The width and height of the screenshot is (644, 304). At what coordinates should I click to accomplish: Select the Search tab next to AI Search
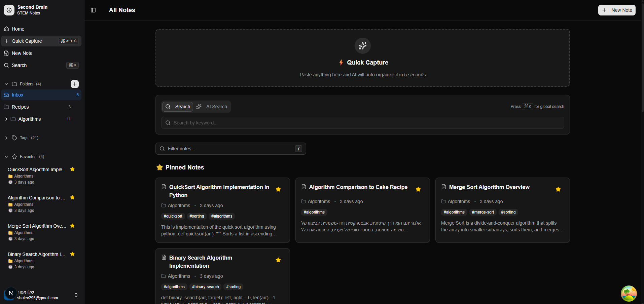click(178, 107)
